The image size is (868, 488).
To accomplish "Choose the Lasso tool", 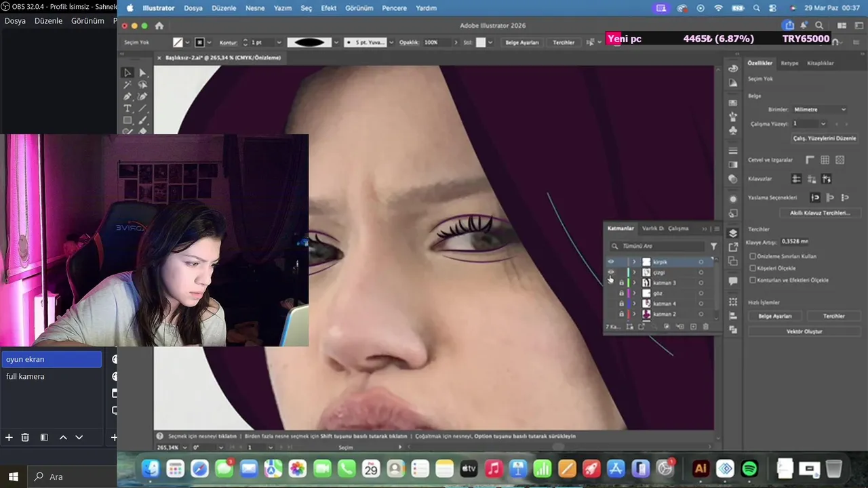I will point(142,85).
